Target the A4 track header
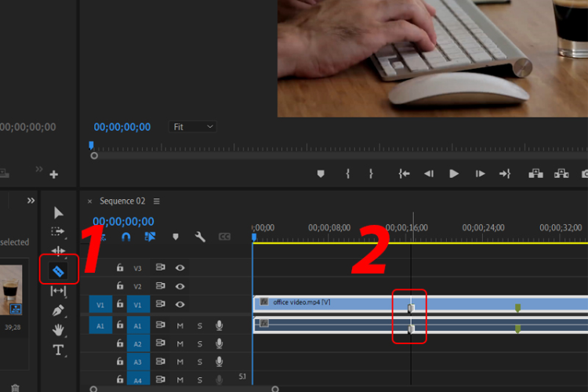588x392 pixels. (x=138, y=379)
